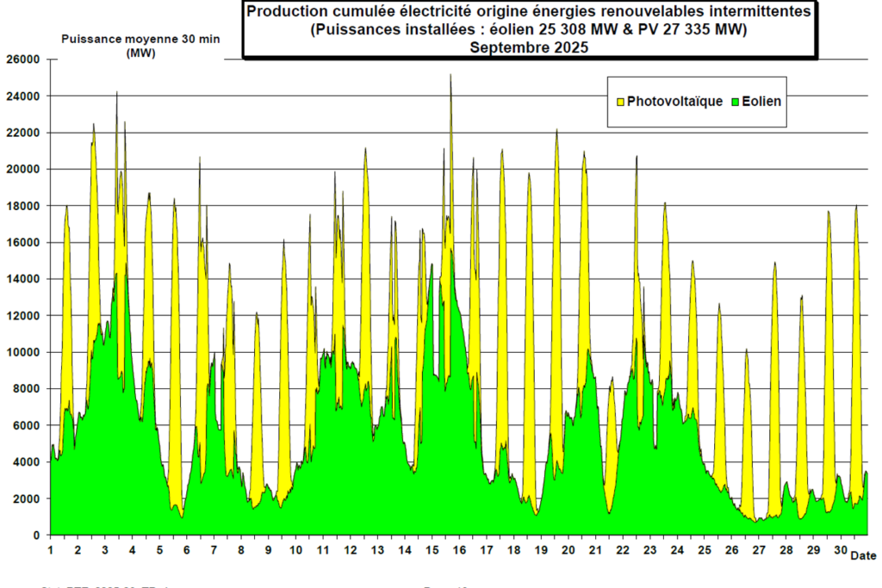Click the Septembre 2025 subtitle text

point(529,47)
